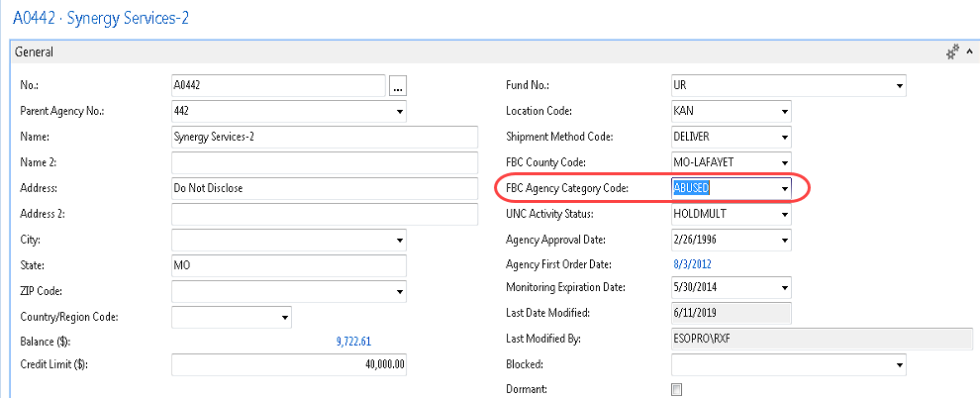
Task: Toggle the Dormant checkbox
Action: [677, 390]
